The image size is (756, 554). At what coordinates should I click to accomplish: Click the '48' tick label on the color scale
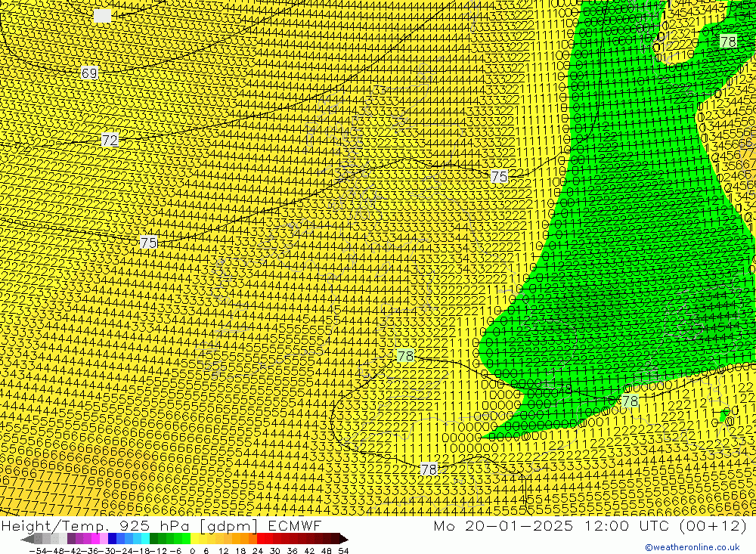pyautogui.click(x=327, y=551)
